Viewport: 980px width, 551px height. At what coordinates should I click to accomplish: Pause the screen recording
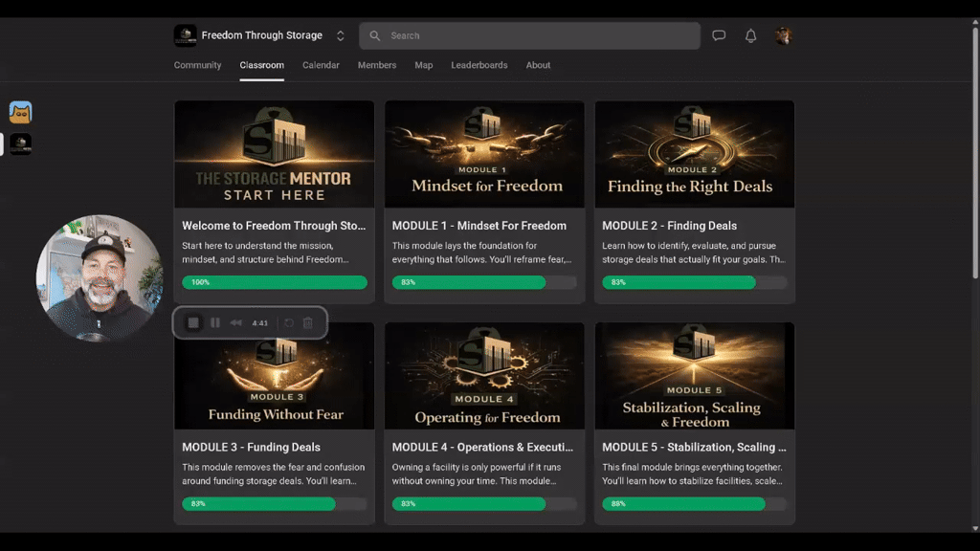214,322
